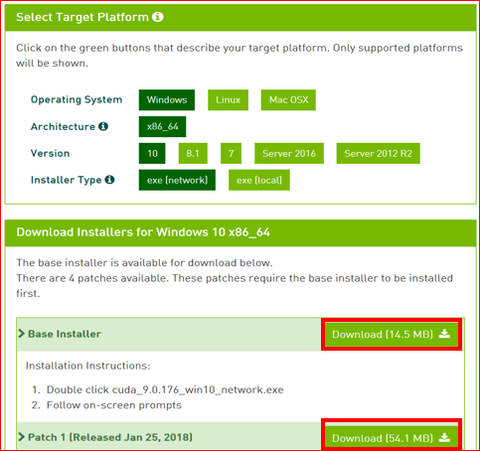Viewport: 480px width, 451px height.
Task: Pick Windows version 10
Action: 152,153
